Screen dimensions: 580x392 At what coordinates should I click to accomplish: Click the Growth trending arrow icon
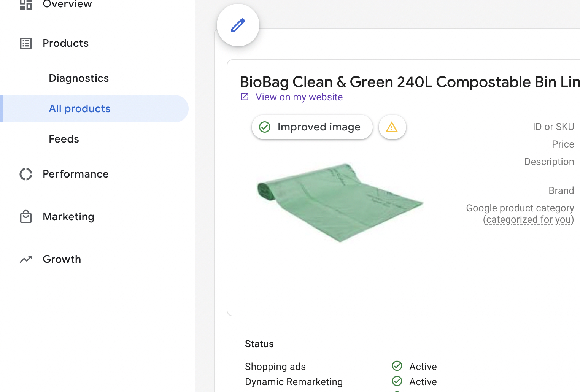tap(26, 259)
